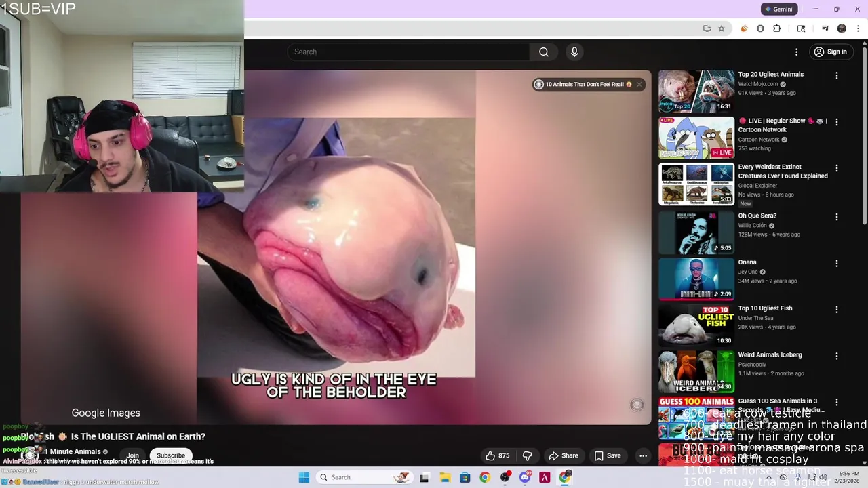The height and width of the screenshot is (488, 868).
Task: Open the '10 Animals That Don't Feel Real!' info card
Action: pos(584,85)
